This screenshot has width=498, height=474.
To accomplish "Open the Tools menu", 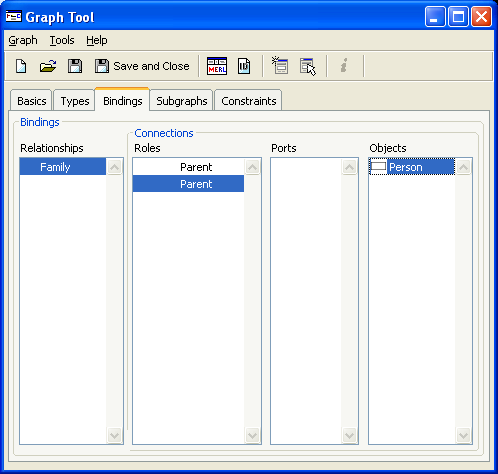I will [x=62, y=40].
